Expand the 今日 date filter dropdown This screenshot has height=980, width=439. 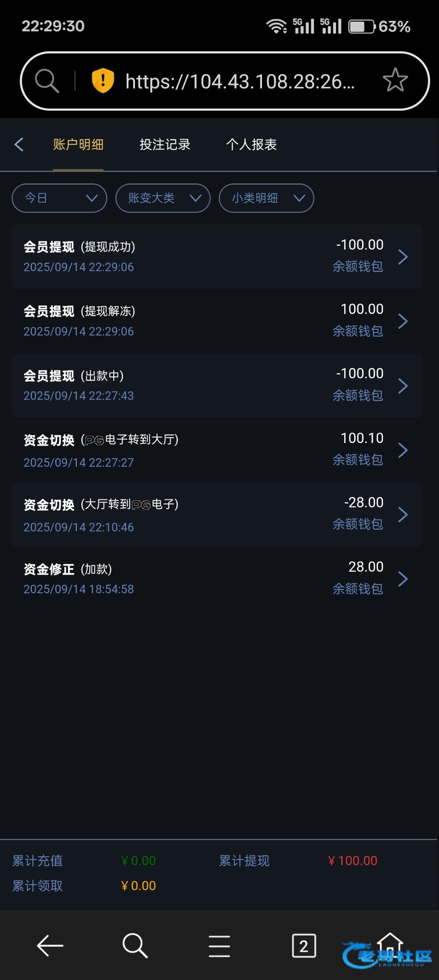tap(60, 198)
